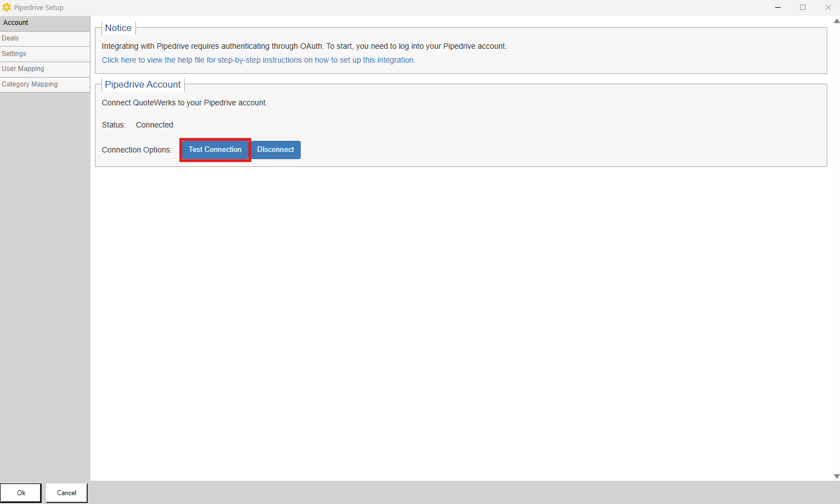Click the 'Status:' label
The height and width of the screenshot is (504, 840).
[x=114, y=125]
